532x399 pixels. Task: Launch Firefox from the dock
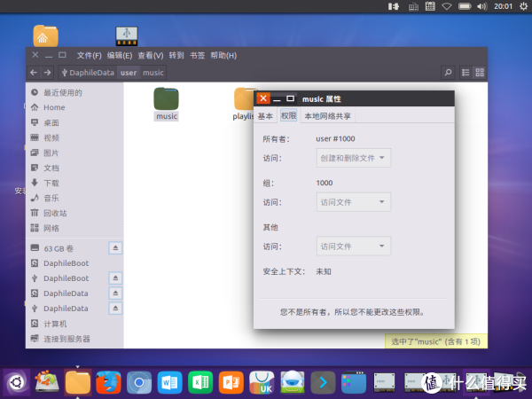(108, 382)
